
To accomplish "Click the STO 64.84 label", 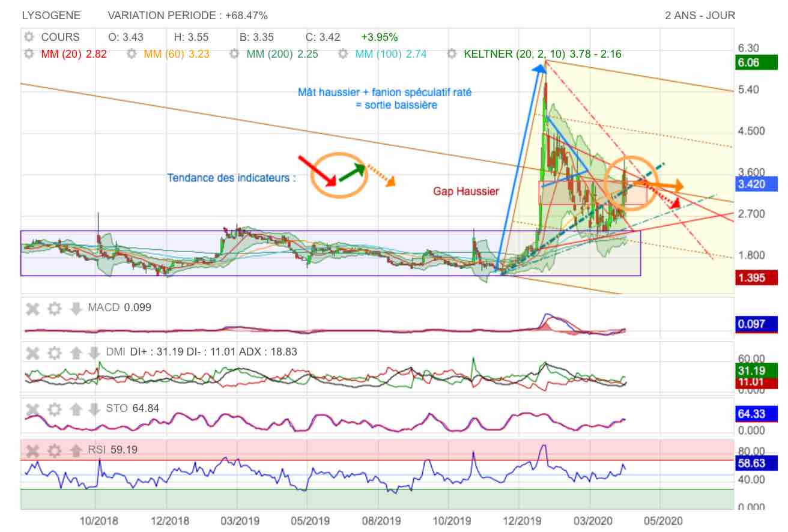I will click(133, 408).
